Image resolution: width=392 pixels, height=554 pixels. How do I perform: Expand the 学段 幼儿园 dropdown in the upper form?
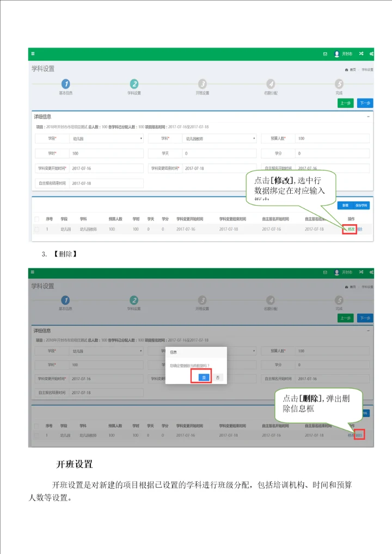point(141,139)
